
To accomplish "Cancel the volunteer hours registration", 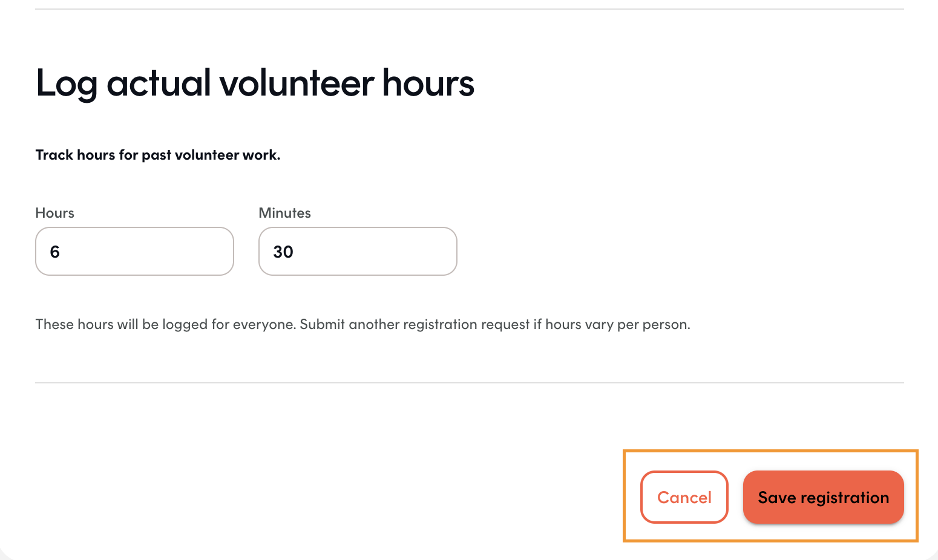I will [x=684, y=497].
